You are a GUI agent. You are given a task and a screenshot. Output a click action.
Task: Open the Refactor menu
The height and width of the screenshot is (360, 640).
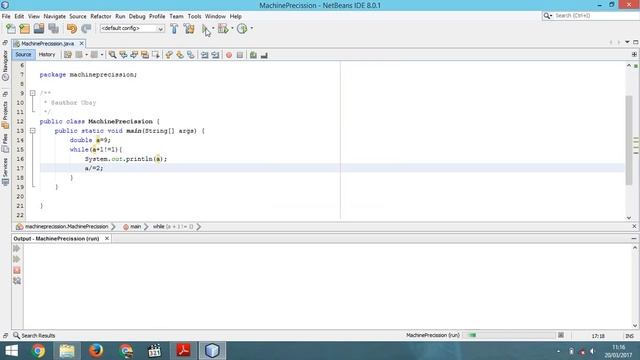click(101, 16)
